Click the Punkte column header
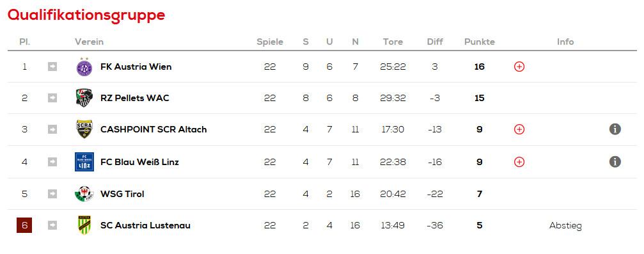This screenshot has width=644, height=254. click(x=479, y=42)
